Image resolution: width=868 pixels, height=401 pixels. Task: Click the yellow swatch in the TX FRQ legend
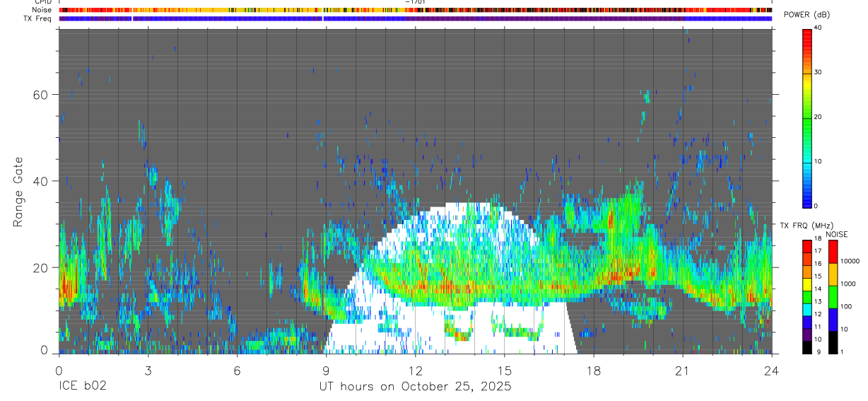[807, 284]
